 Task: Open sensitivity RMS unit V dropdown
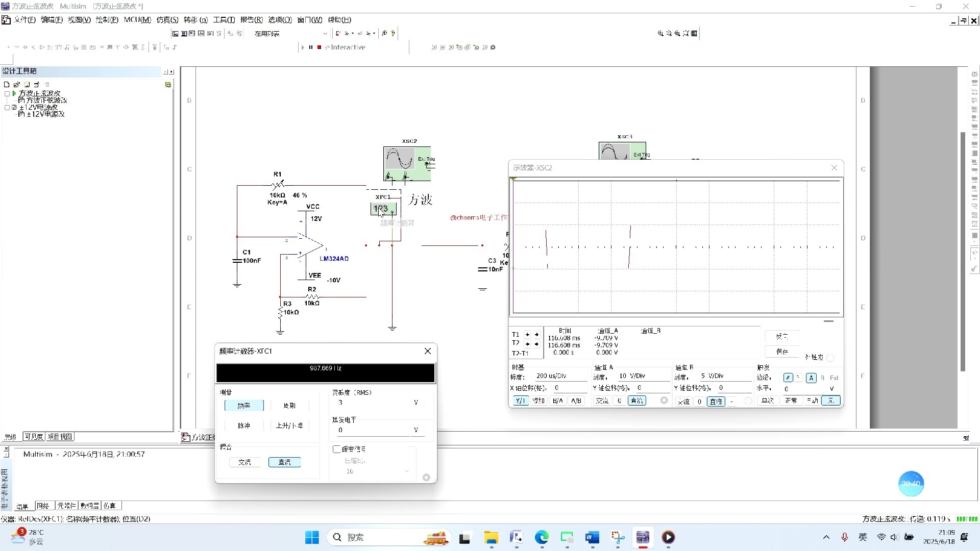click(416, 403)
